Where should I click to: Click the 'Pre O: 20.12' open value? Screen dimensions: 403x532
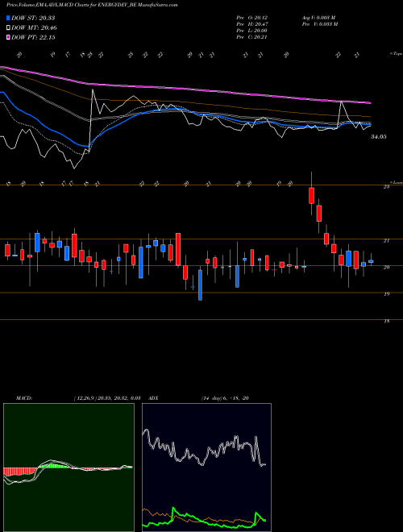253,17
